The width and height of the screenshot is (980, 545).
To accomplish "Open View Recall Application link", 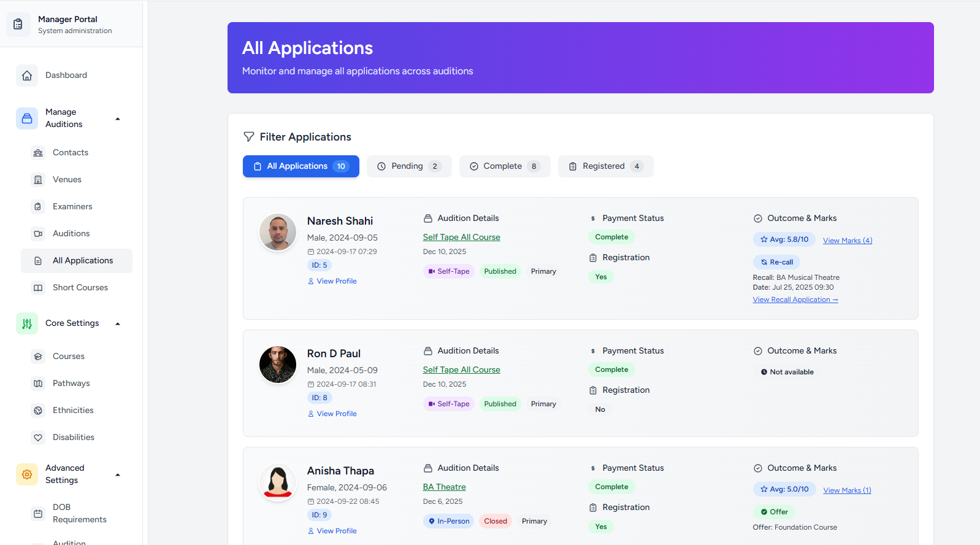I will tap(795, 300).
